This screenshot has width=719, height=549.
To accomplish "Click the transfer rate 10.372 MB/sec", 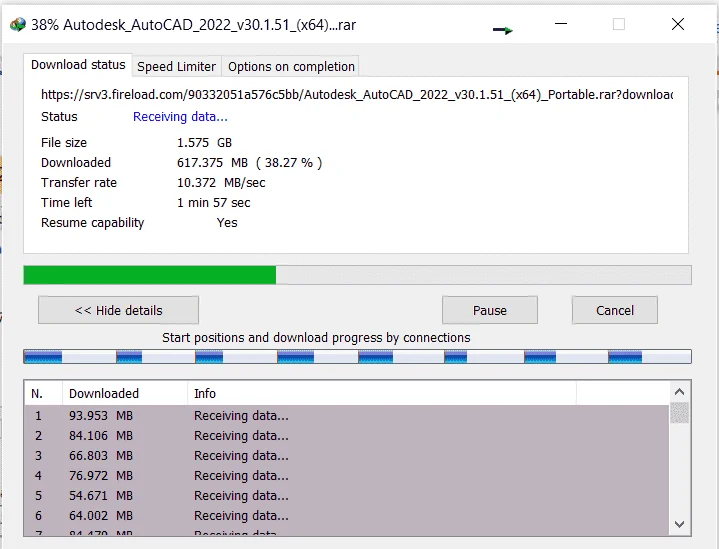I will coord(221,183).
